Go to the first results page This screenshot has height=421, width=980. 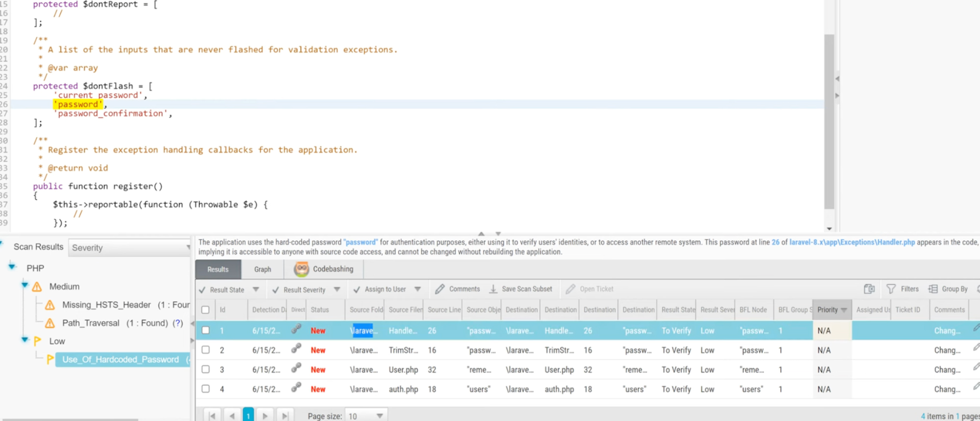pos(212,416)
